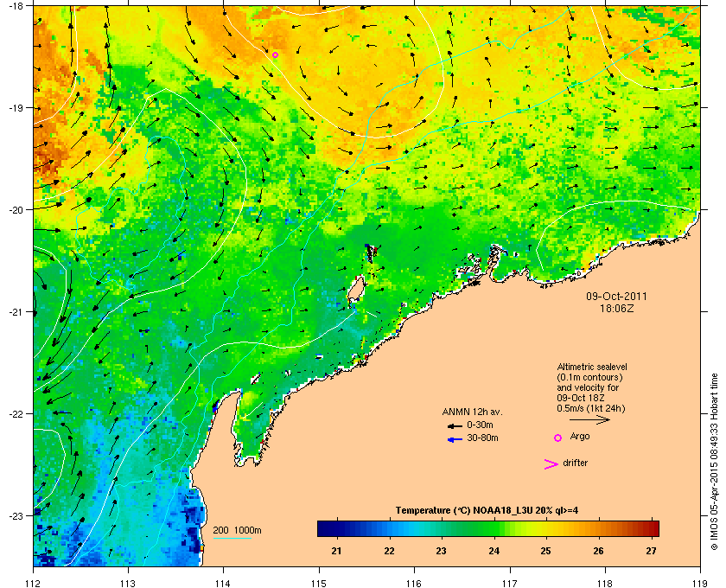Click the blue 30-80m legend arrow
726x588 pixels.
pyautogui.click(x=455, y=439)
